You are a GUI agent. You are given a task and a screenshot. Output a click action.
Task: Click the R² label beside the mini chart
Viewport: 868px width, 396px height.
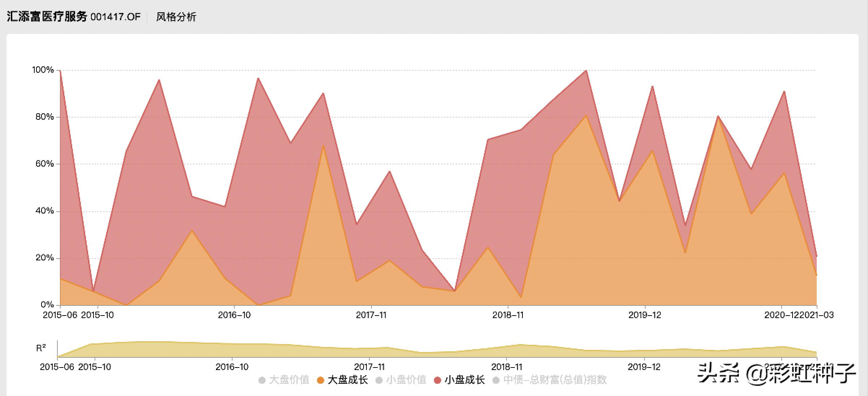click(41, 348)
